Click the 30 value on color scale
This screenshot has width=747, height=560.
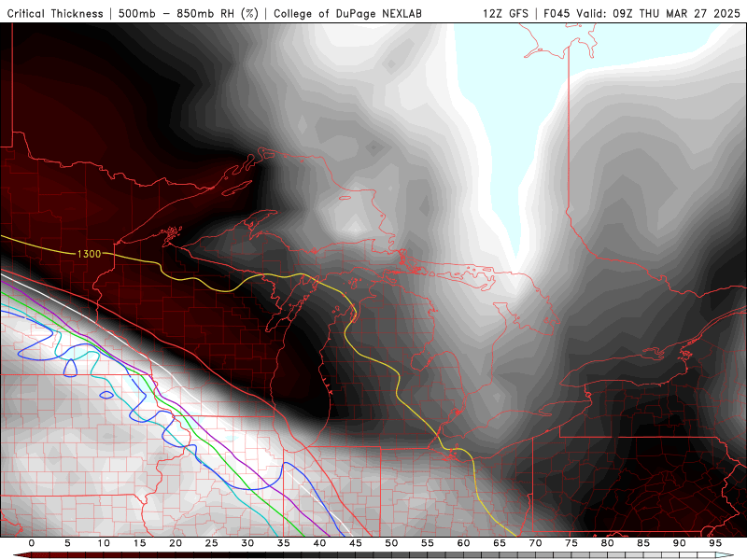pyautogui.click(x=247, y=543)
